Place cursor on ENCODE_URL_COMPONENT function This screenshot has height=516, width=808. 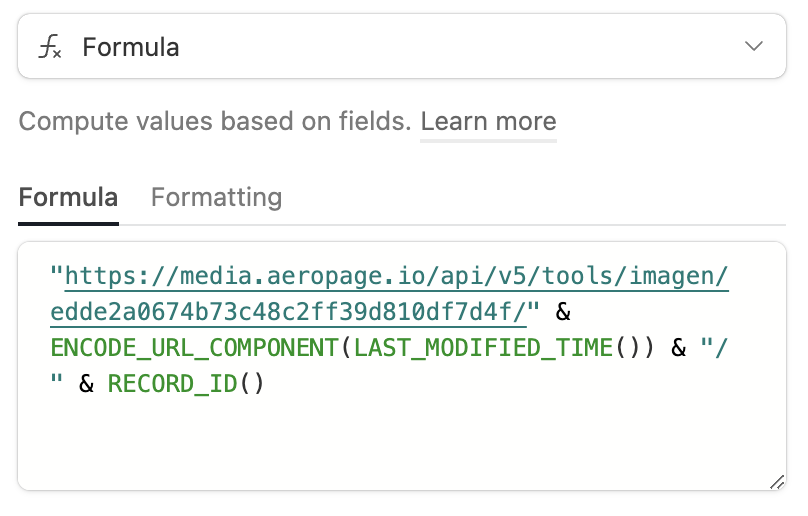point(194,347)
